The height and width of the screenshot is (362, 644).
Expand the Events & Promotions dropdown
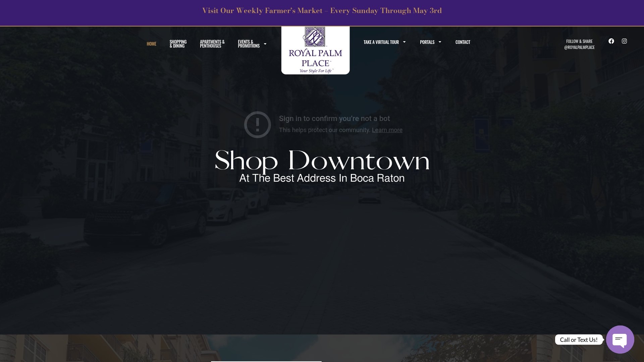tap(249, 44)
